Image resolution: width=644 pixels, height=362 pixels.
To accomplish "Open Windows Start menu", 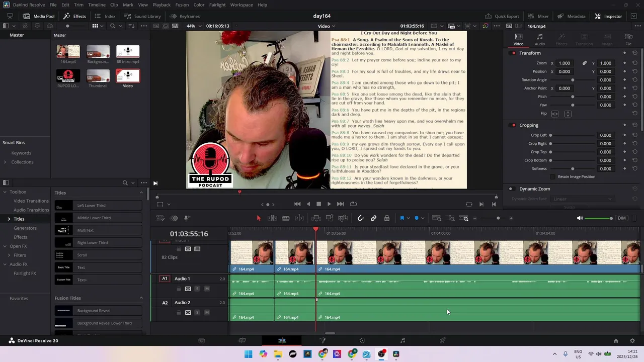I will (249, 354).
